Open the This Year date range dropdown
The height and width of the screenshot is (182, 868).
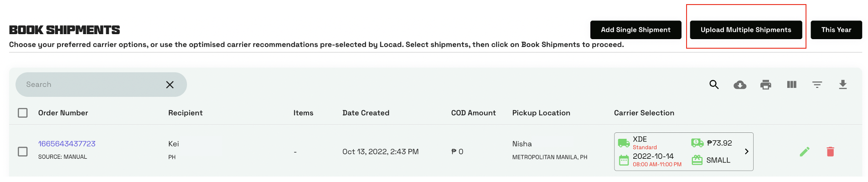pos(836,30)
